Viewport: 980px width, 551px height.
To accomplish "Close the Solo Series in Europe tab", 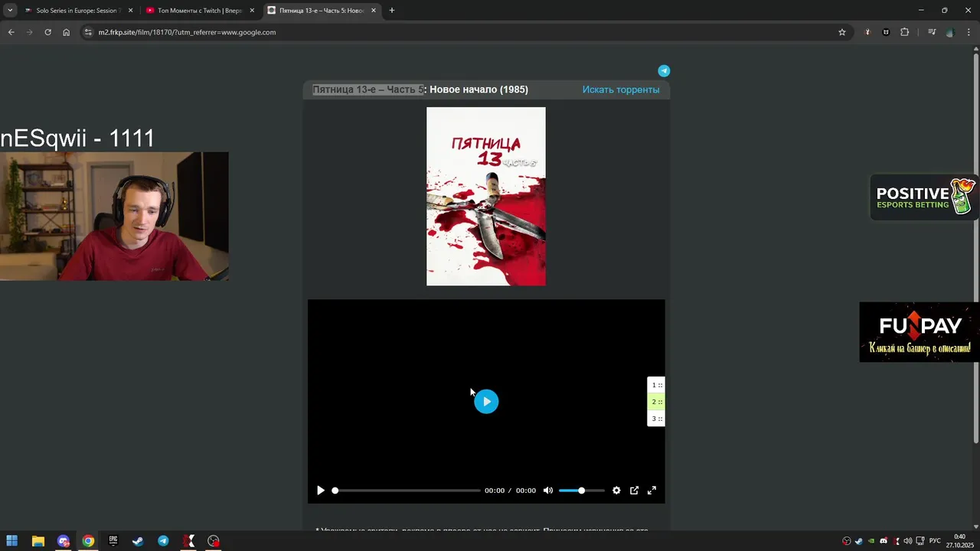I will pyautogui.click(x=130, y=11).
